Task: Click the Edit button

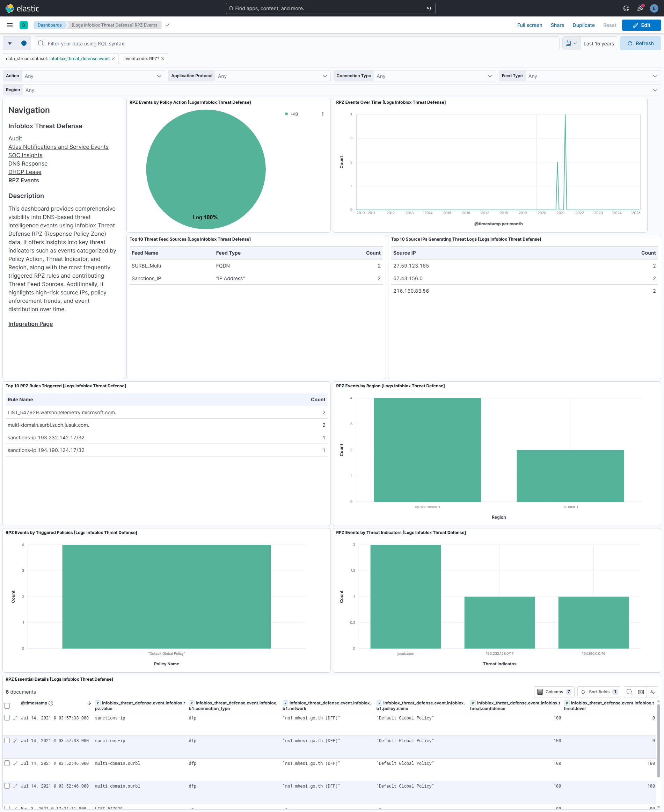Action: tap(641, 25)
